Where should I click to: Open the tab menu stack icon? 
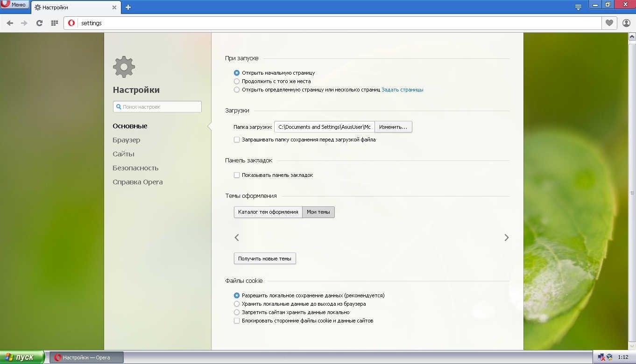click(578, 7)
